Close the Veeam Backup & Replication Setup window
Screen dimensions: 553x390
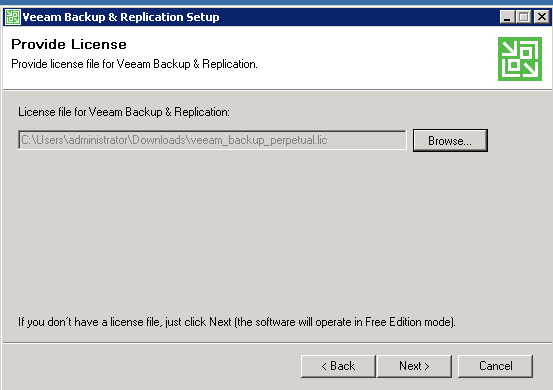point(541,17)
